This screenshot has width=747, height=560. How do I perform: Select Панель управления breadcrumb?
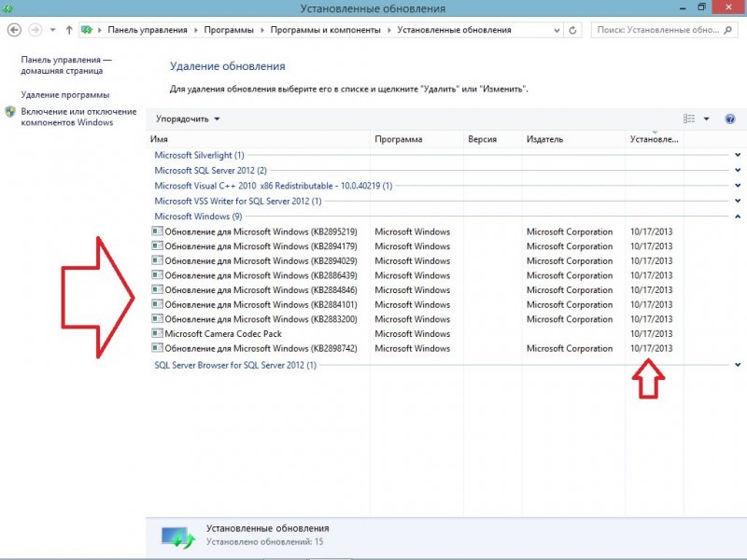click(148, 30)
